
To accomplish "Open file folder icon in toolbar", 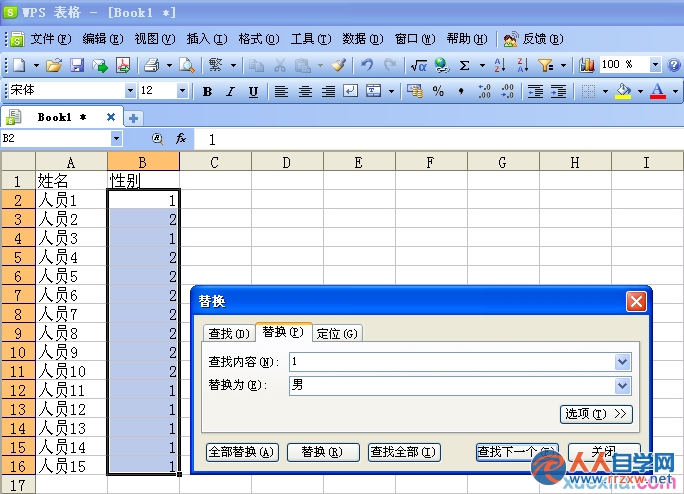I will coord(54,65).
